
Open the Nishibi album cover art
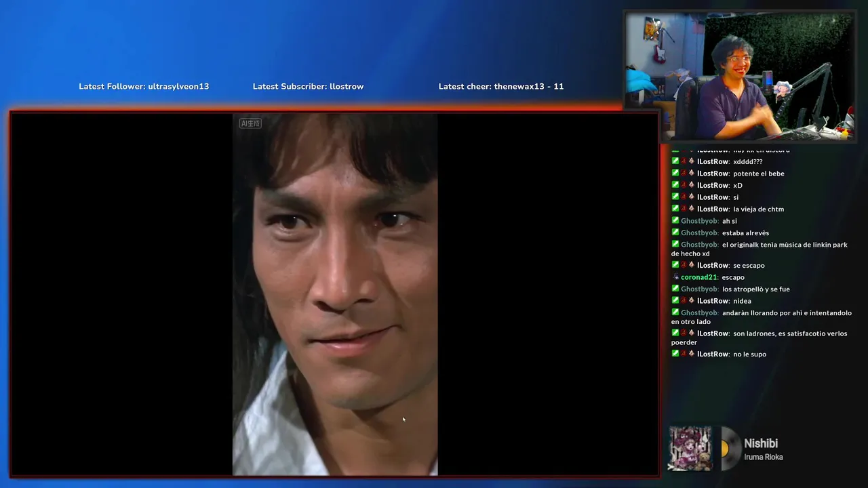click(x=690, y=448)
